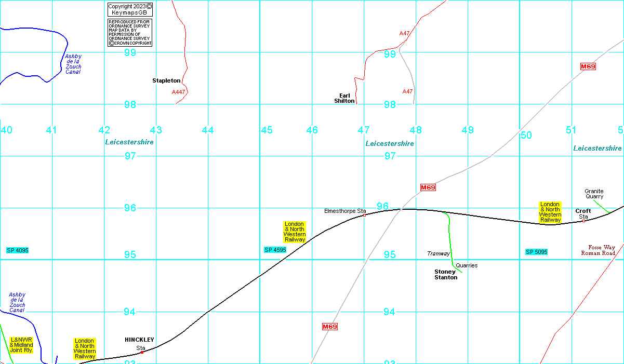Click the Croft station marker on railway
Viewport: 624px width, 364px height.
(x=583, y=221)
